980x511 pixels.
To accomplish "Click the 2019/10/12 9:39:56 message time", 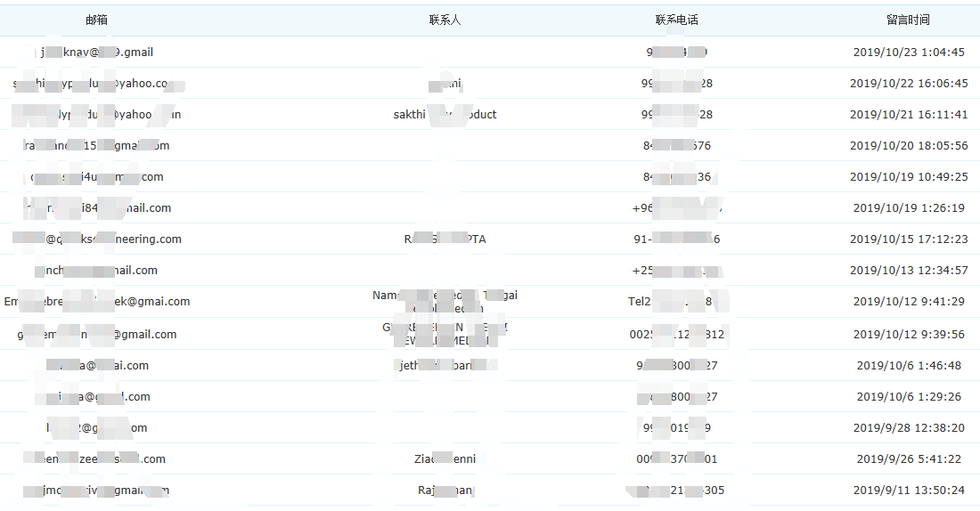I will (x=908, y=335).
